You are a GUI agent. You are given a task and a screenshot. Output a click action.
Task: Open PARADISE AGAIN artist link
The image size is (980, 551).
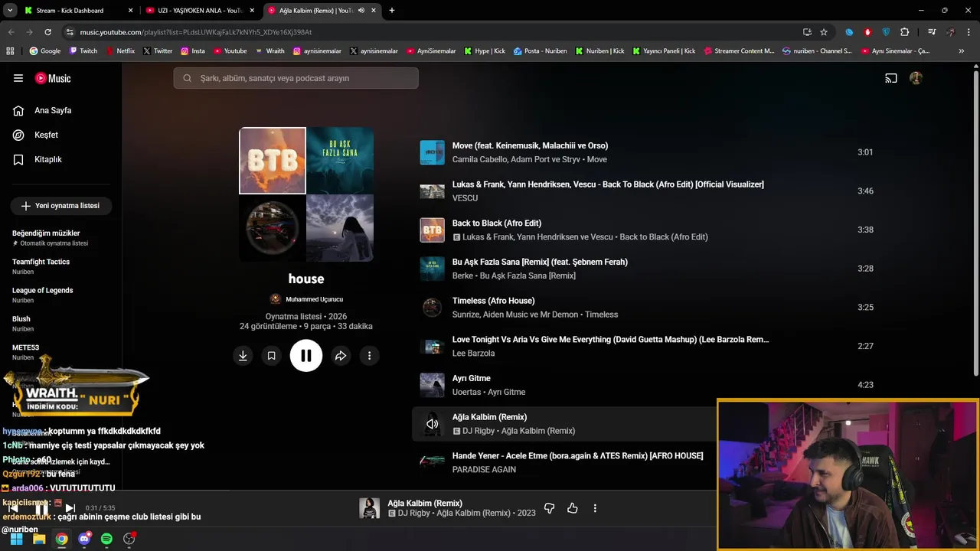point(484,470)
